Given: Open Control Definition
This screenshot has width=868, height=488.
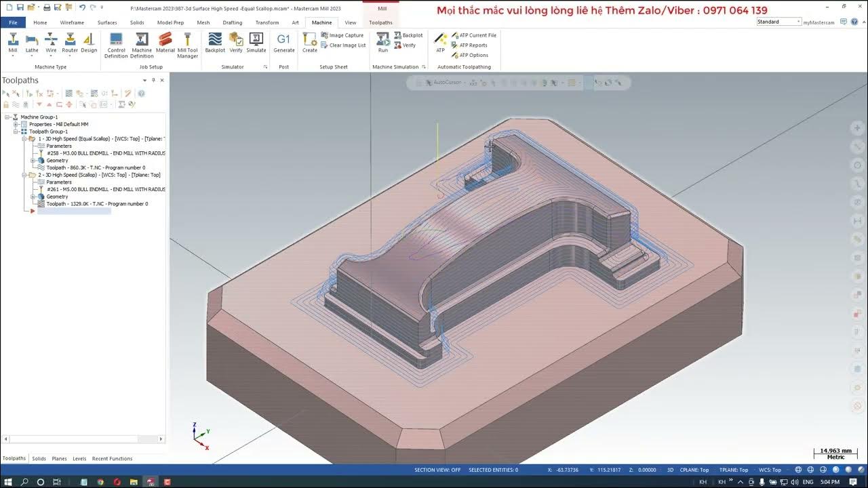Looking at the screenshot, I should pos(116,45).
